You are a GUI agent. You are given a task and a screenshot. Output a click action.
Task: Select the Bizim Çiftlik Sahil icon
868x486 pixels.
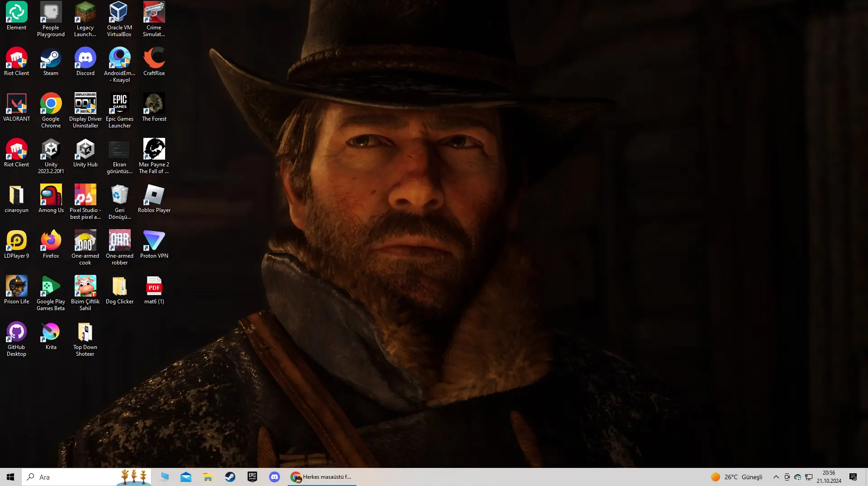85,293
